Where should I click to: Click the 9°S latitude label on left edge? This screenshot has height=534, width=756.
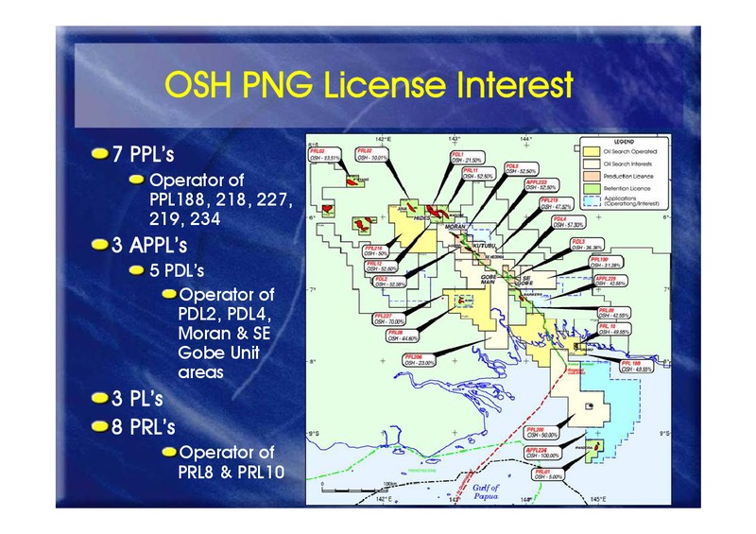point(314,434)
